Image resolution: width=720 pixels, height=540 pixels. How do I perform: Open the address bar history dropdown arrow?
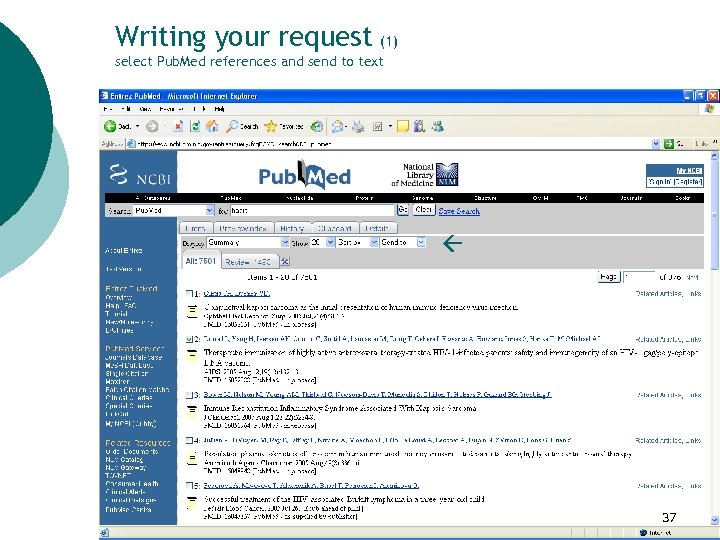coord(656,144)
